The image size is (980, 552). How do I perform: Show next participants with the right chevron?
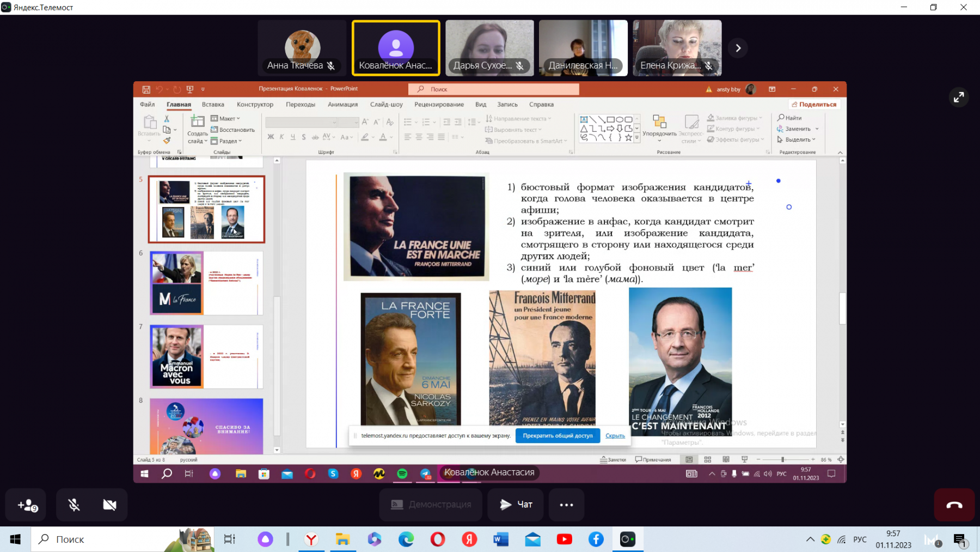tap(738, 48)
